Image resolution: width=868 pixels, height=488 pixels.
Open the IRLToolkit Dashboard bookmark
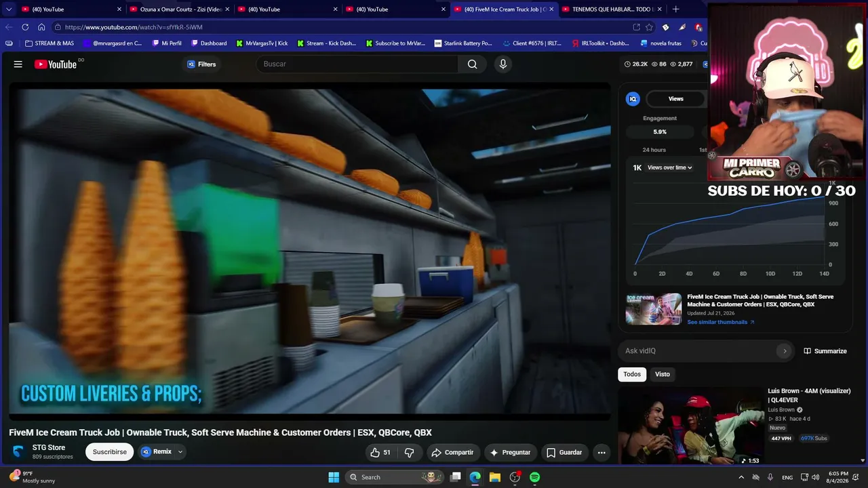600,43
